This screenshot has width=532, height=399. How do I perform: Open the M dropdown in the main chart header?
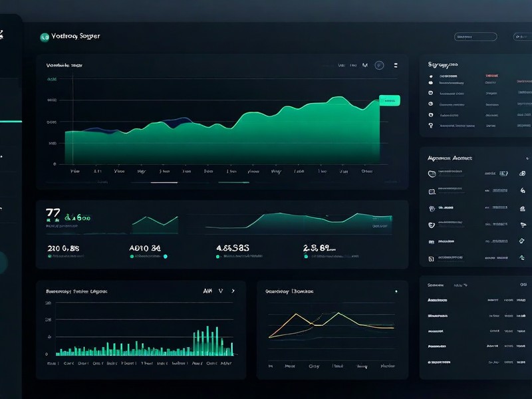click(x=364, y=65)
